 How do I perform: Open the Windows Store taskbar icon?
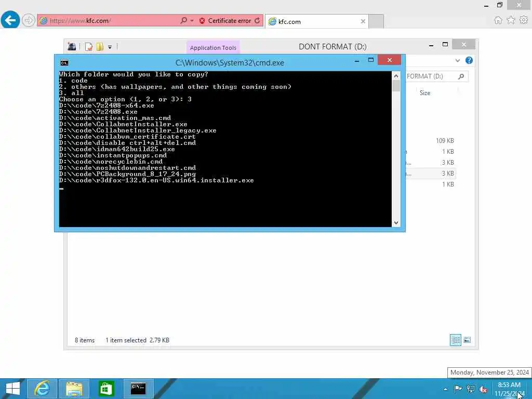point(106,389)
